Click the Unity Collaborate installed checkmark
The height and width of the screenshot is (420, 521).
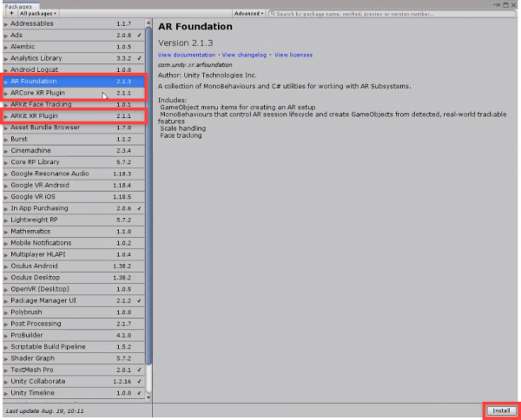(139, 382)
